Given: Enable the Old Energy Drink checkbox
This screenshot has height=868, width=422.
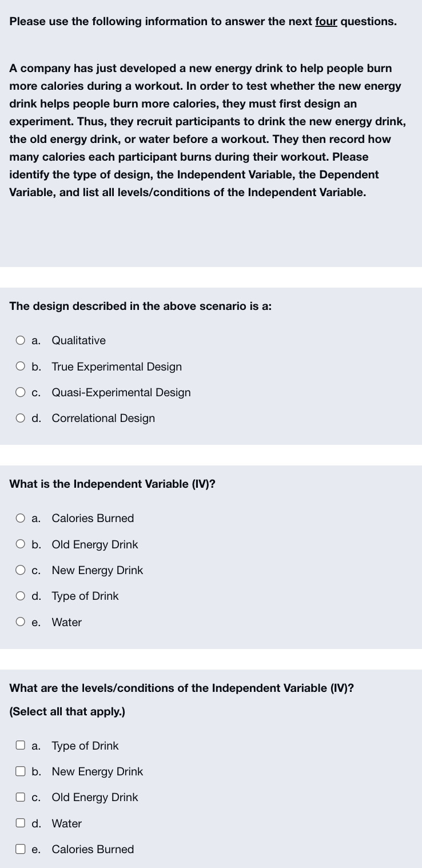Looking at the screenshot, I should (21, 798).
